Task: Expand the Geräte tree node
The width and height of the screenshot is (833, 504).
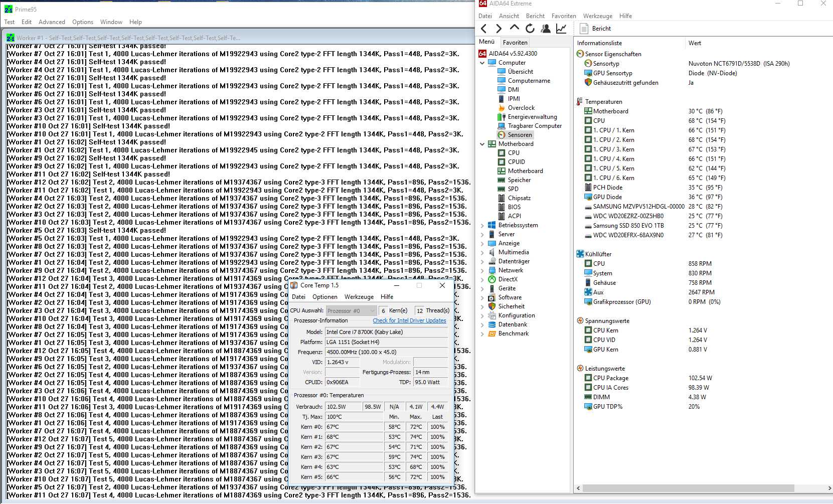Action: [482, 288]
